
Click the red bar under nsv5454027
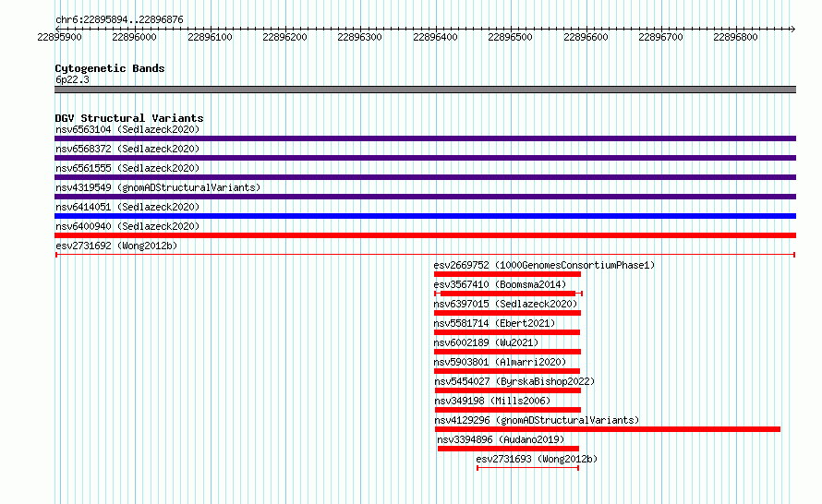(508, 390)
